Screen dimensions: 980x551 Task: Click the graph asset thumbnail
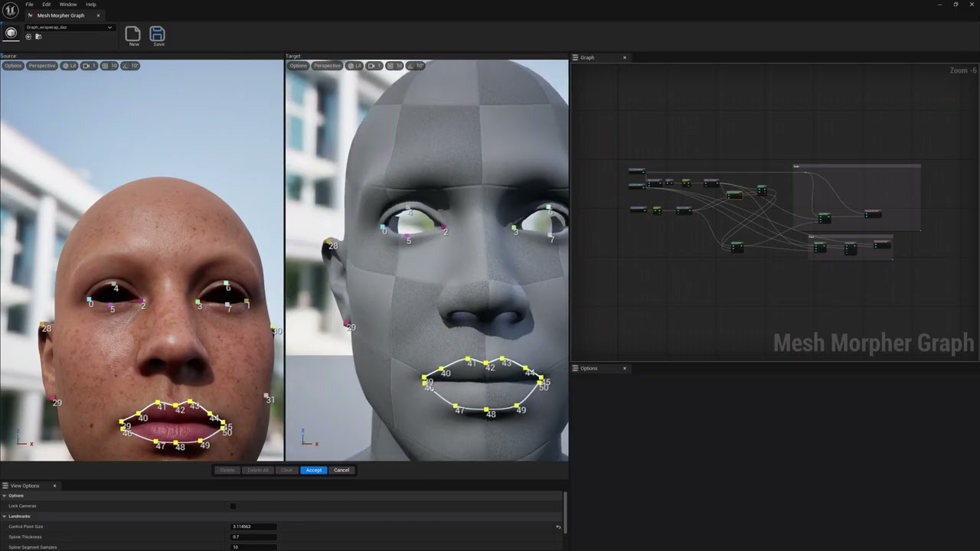tap(11, 33)
